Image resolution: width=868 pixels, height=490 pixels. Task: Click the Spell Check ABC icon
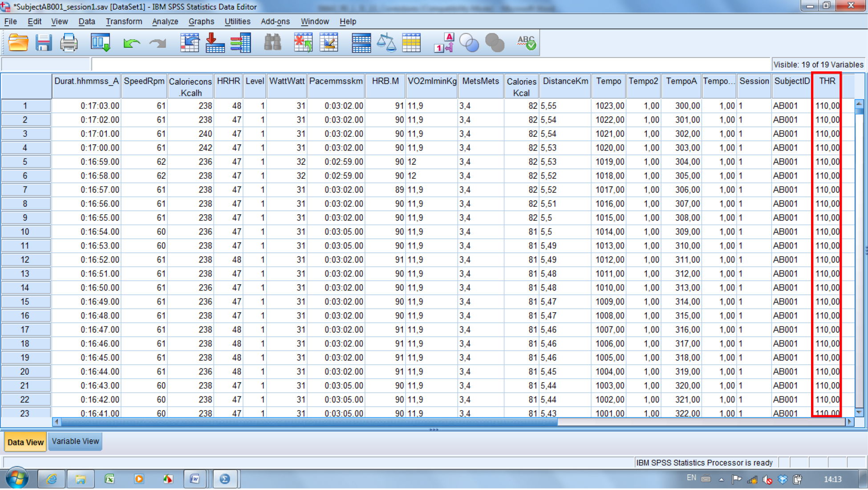(526, 43)
